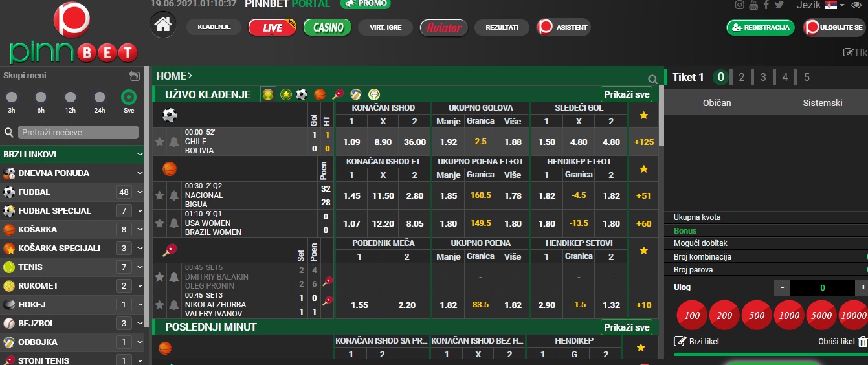Open the YouTube social link
Image resolution: width=868 pixels, height=365 pixels.
[x=753, y=5]
